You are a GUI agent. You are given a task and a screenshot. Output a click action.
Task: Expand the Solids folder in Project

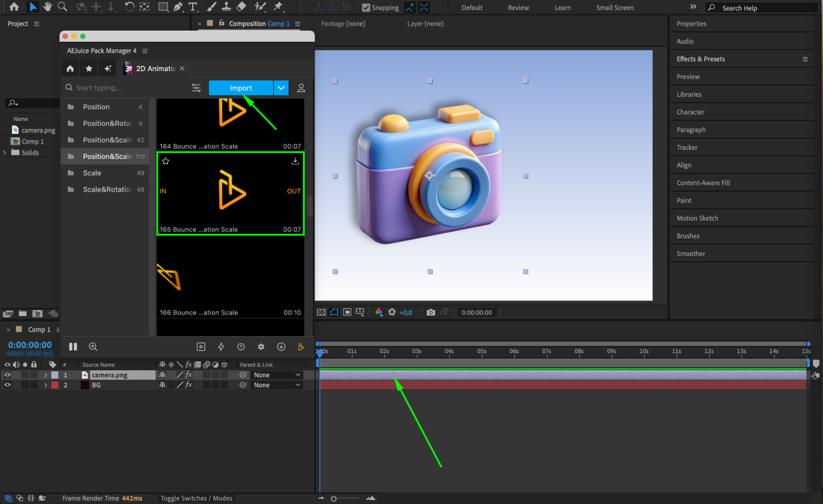pos(5,152)
